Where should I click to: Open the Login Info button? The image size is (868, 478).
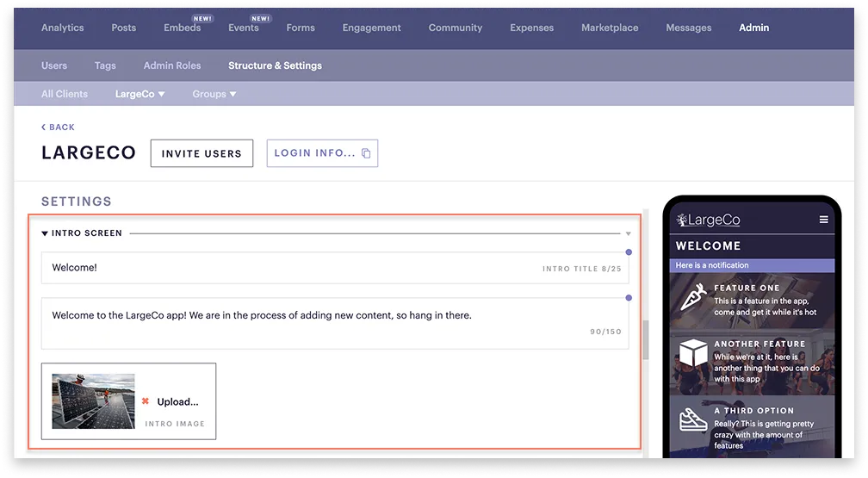(x=322, y=153)
